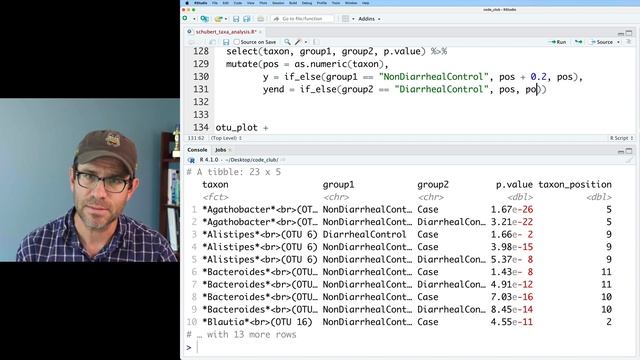The height and width of the screenshot is (360, 640).
Task: Open the Plots menu
Action: (x=263, y=3)
